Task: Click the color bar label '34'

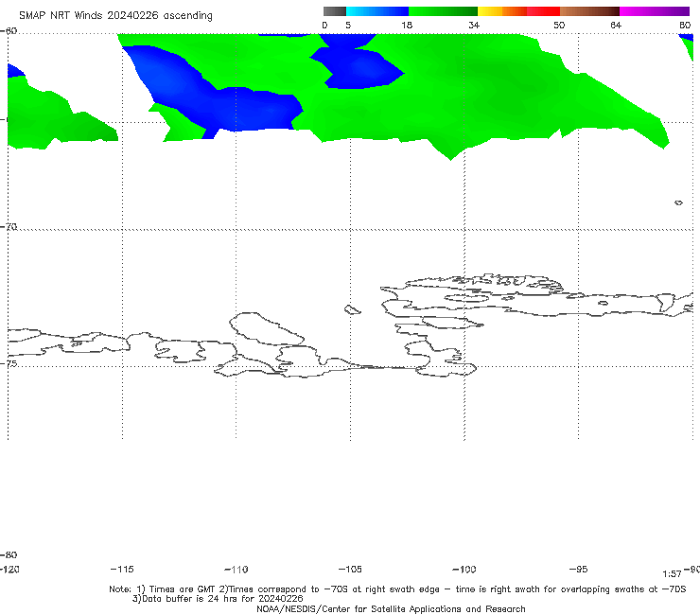Action: 474,25
